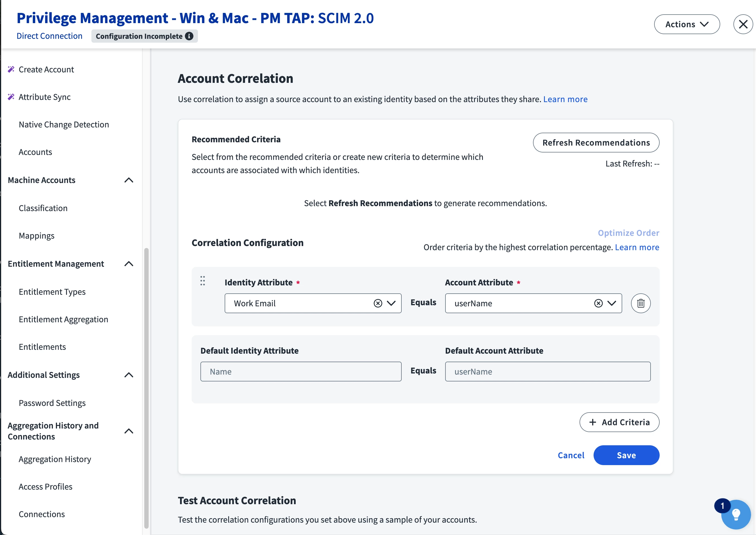
Task: Open Password Settings
Action: point(52,403)
